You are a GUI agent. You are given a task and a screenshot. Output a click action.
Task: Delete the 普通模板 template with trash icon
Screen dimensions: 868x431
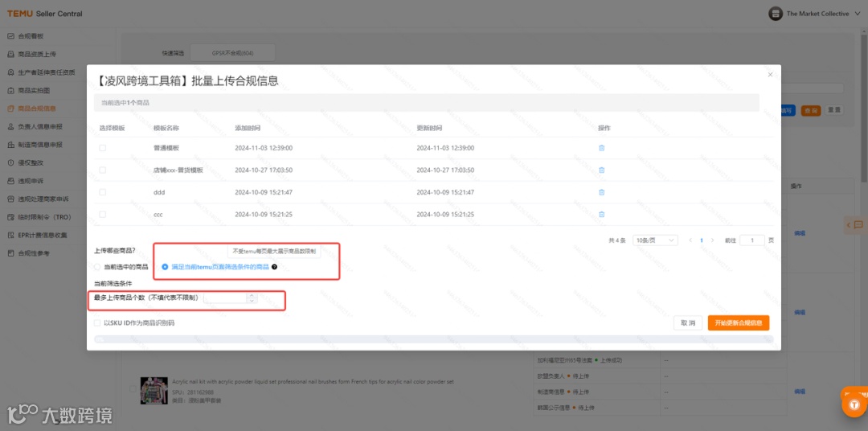pyautogui.click(x=601, y=148)
